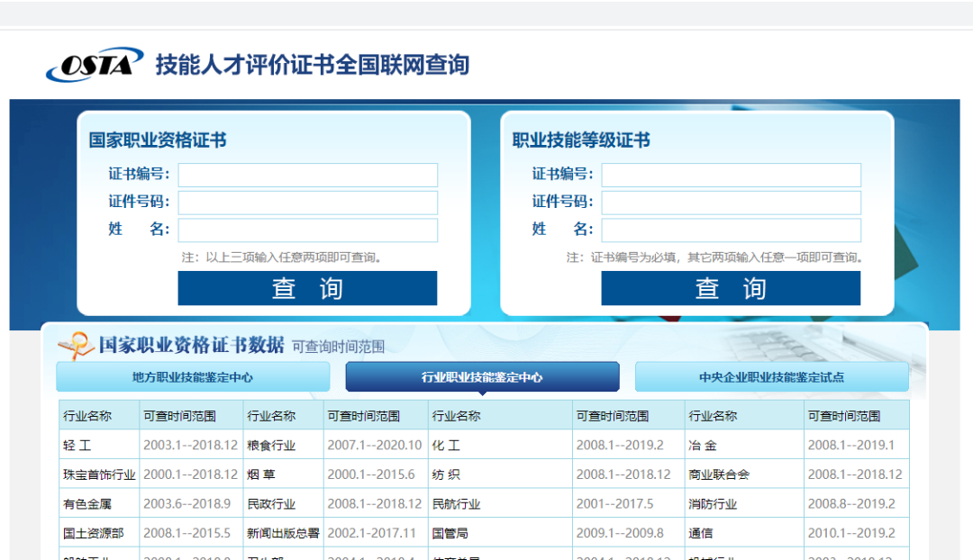
Task: Focus 证书编号 field under 职业技能等级证书
Action: tap(731, 175)
